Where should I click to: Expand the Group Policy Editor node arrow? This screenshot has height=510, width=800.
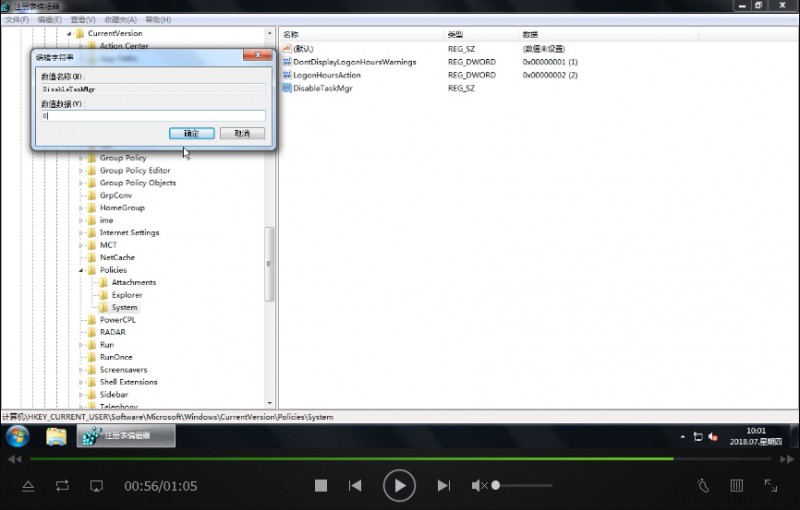(81, 170)
